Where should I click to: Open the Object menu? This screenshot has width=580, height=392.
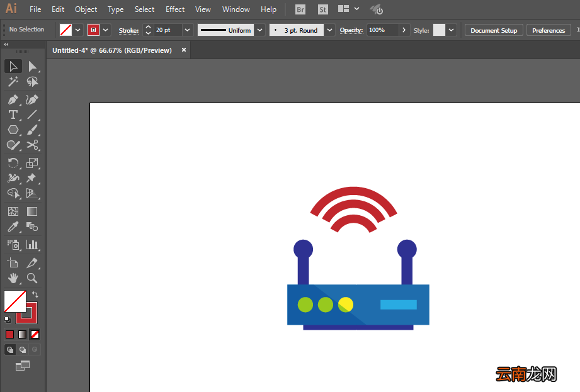(x=86, y=9)
